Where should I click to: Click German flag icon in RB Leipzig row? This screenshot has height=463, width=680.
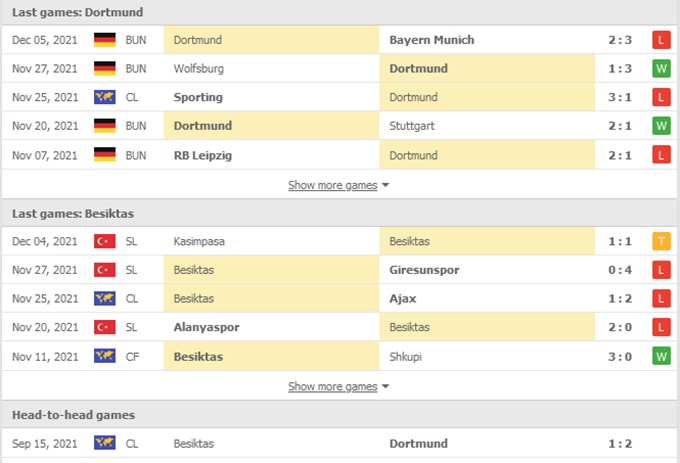104,156
